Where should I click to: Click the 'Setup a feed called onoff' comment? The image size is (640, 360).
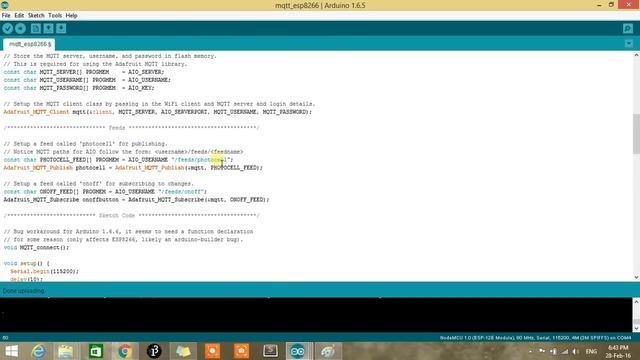[x=99, y=184]
